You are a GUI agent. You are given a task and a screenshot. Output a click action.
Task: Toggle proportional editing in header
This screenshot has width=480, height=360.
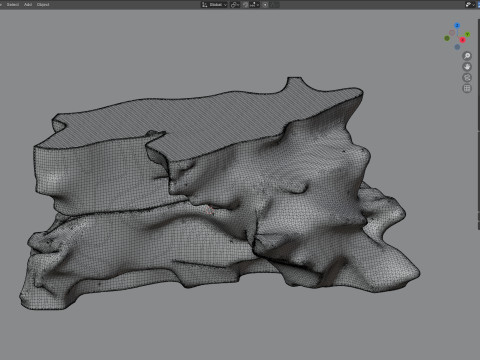(265, 5)
